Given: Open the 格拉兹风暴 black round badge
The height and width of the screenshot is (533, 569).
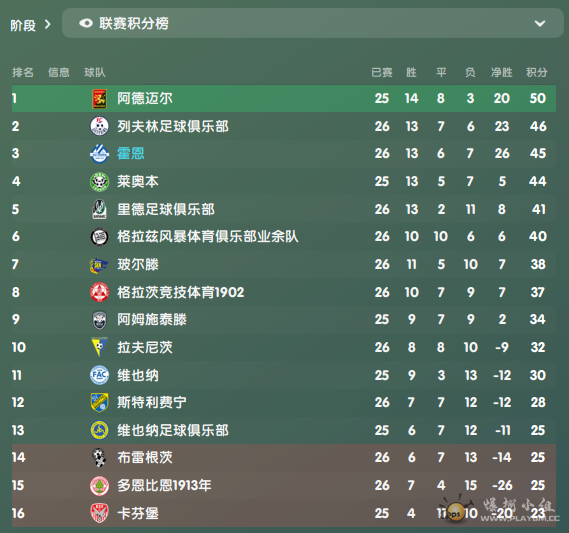Looking at the screenshot, I should (99, 237).
